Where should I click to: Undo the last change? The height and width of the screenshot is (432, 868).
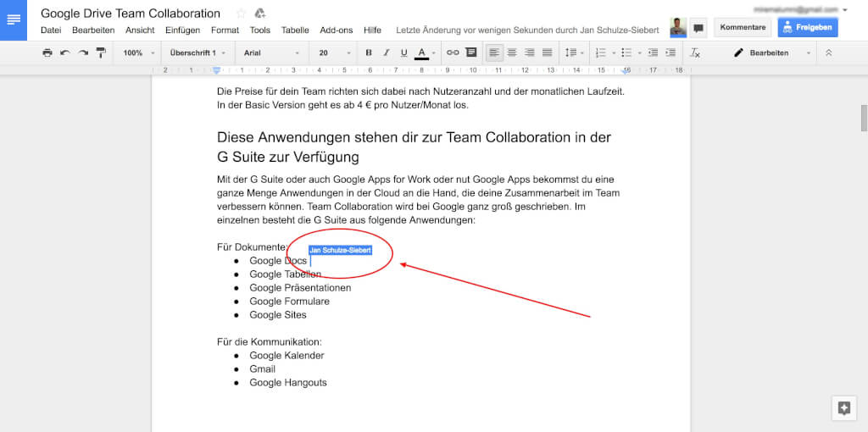tap(65, 53)
